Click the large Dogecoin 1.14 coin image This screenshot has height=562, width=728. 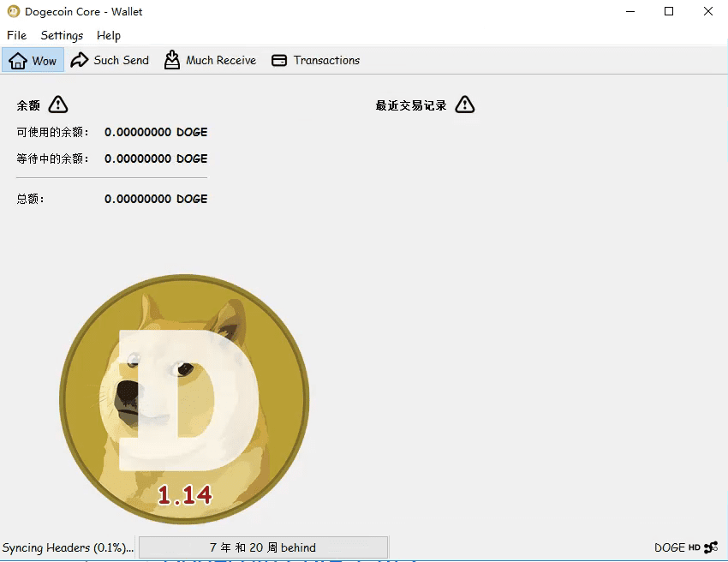(184, 398)
